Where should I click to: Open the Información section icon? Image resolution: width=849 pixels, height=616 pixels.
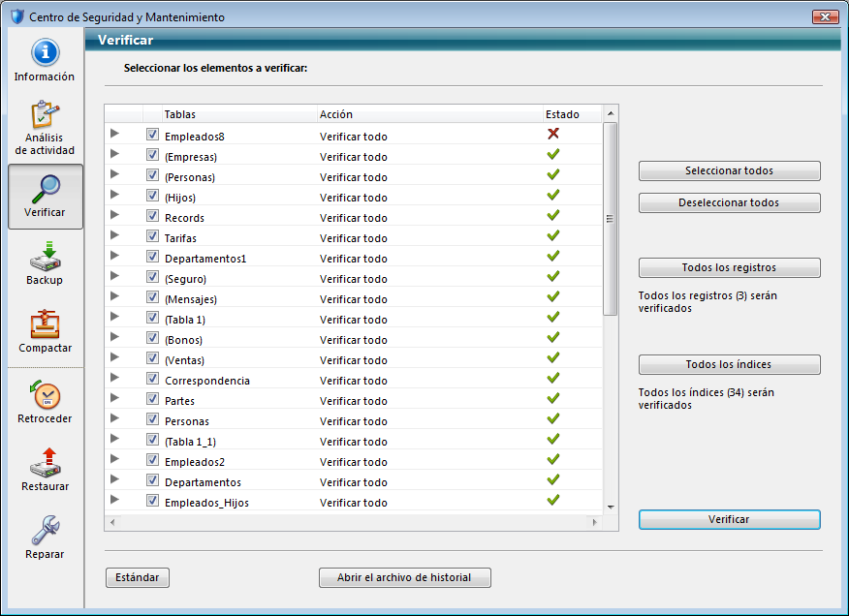tap(45, 52)
